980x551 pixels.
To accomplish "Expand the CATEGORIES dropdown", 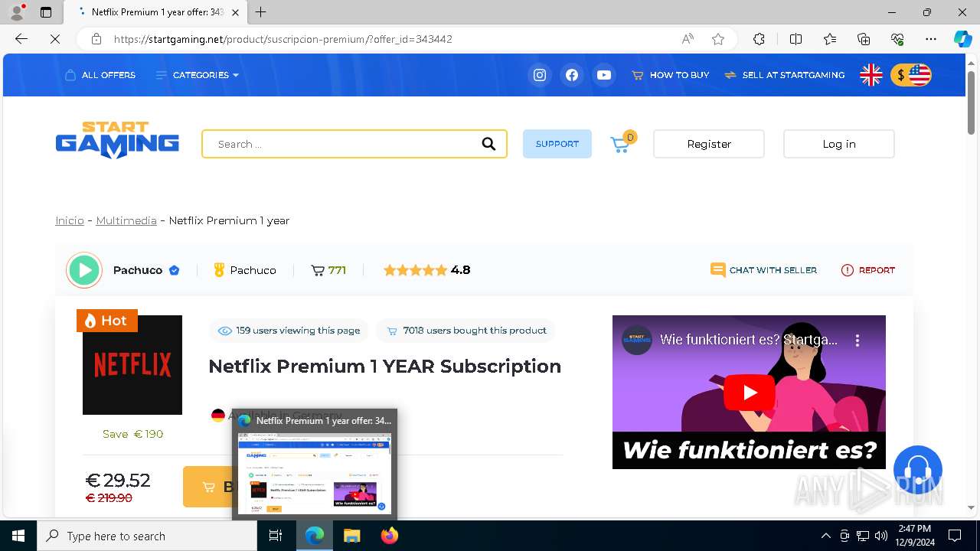I will (198, 75).
